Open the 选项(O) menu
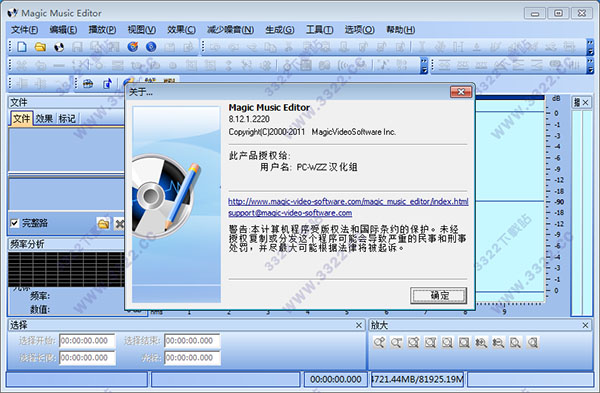The height and width of the screenshot is (393, 600). pyautogui.click(x=359, y=29)
